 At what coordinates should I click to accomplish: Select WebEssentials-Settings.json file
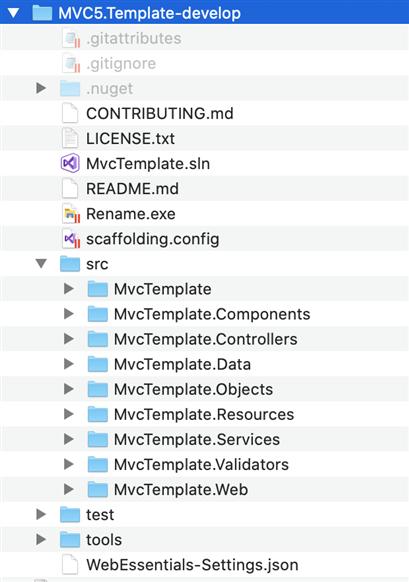(x=204, y=565)
